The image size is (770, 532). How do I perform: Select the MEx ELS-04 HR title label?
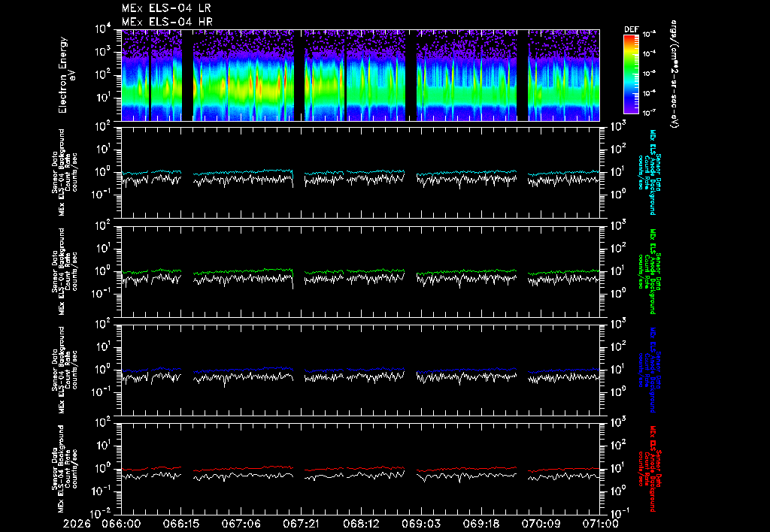(x=167, y=22)
